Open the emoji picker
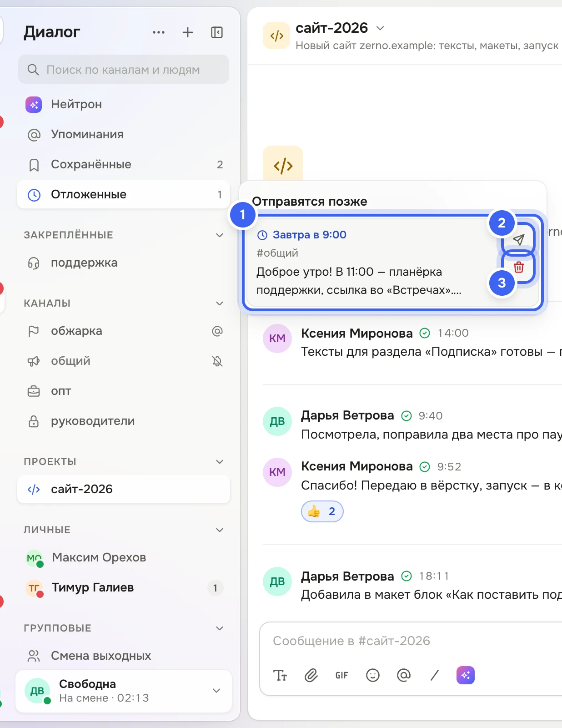 point(373,675)
